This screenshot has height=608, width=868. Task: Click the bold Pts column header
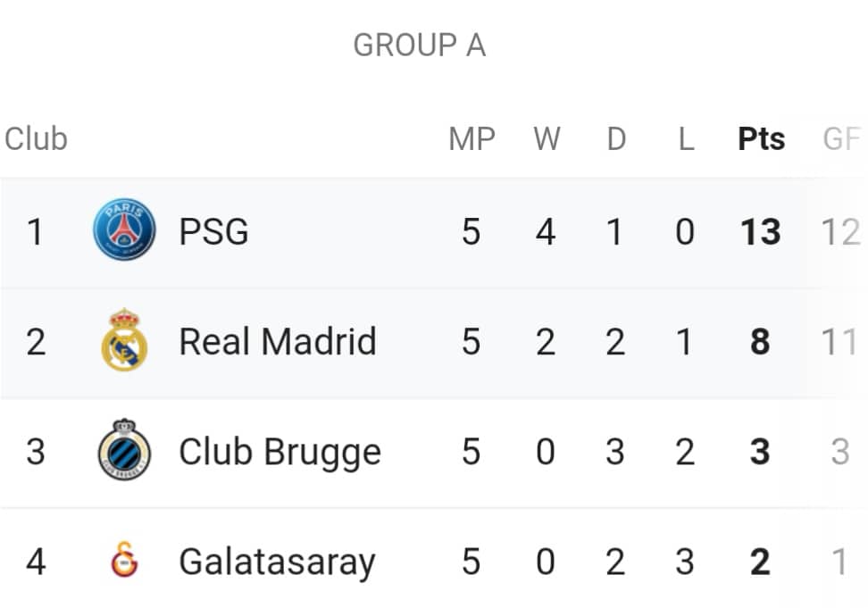(761, 139)
